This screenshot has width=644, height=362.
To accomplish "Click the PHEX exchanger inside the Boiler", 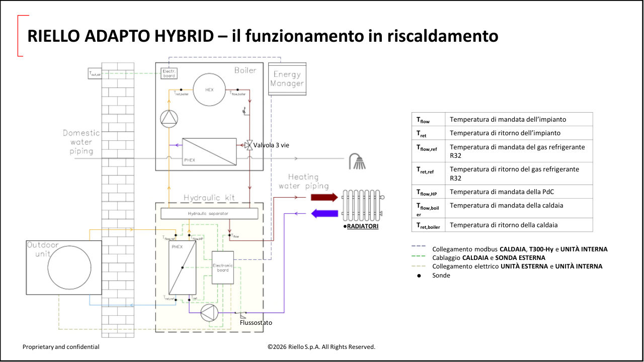I will (209, 152).
